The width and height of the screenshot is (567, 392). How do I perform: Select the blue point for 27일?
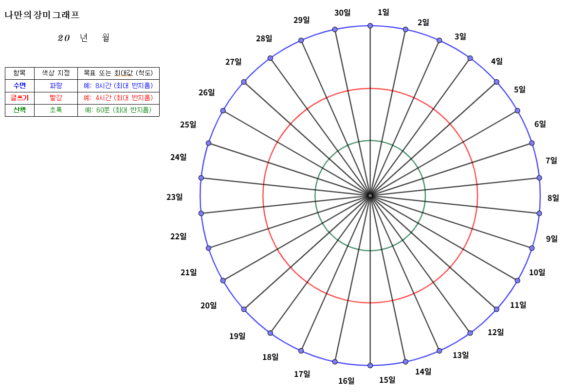click(x=244, y=82)
